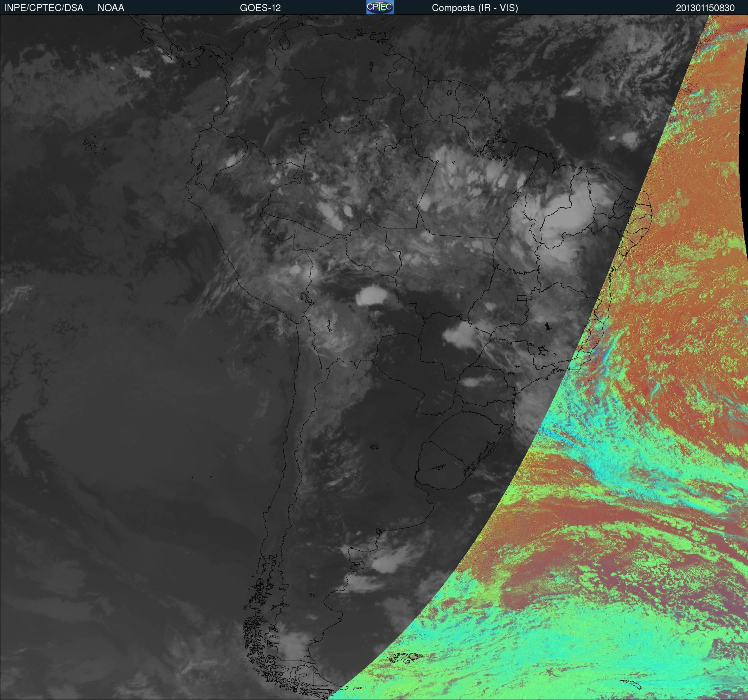Viewport: 748px width, 700px height.
Task: Click the 201301150830 timestamp
Action: click(x=705, y=8)
